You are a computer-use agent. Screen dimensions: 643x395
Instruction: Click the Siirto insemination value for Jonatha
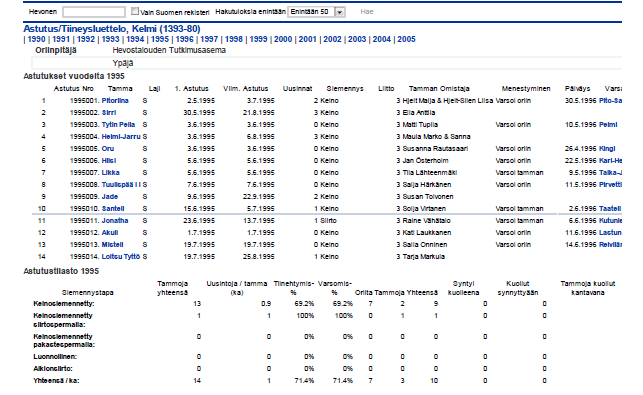coord(328,221)
